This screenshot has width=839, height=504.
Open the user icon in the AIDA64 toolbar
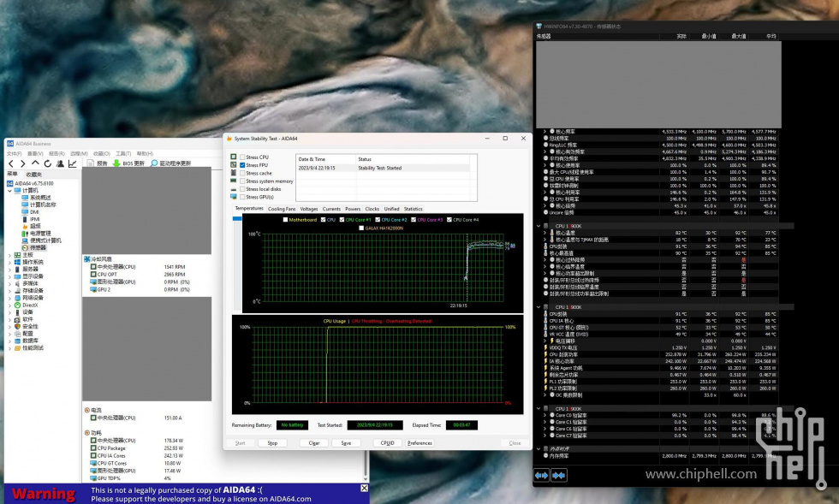coord(60,163)
